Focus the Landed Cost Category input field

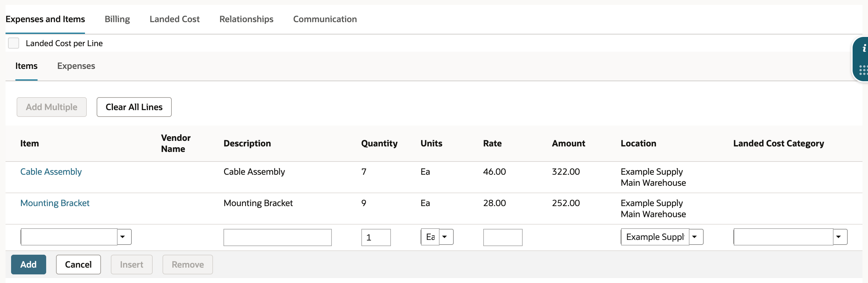(x=783, y=237)
